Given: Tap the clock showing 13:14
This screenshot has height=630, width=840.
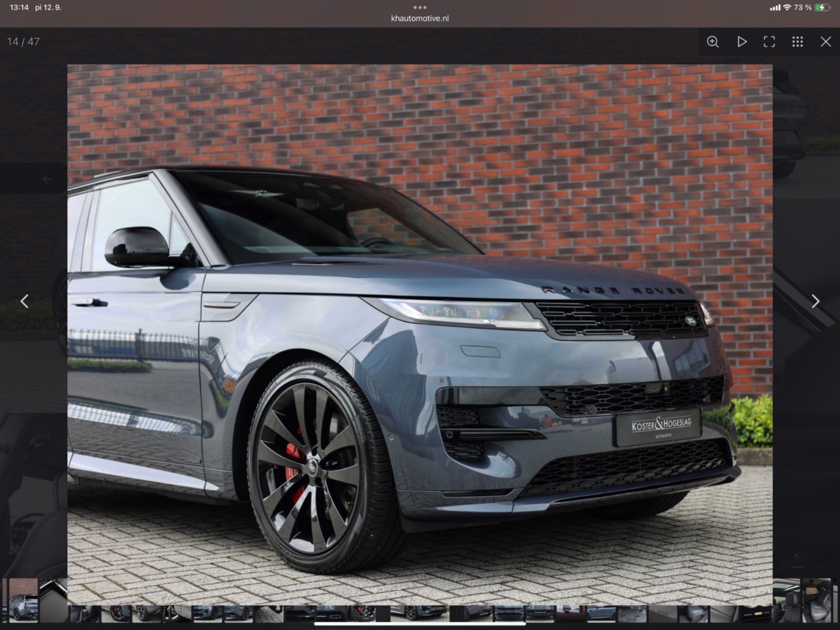Looking at the screenshot, I should (19, 8).
